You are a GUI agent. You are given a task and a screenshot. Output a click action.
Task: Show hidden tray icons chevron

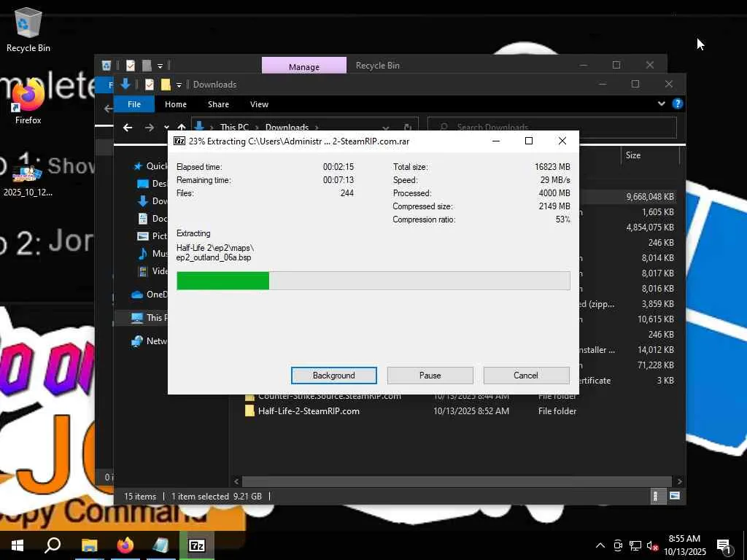(600, 545)
